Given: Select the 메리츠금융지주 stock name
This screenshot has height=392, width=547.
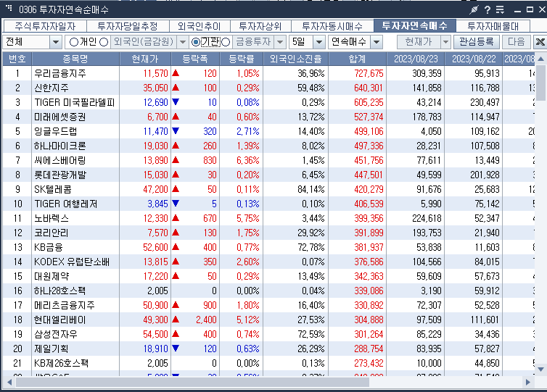Looking at the screenshot, I should pos(65,305).
